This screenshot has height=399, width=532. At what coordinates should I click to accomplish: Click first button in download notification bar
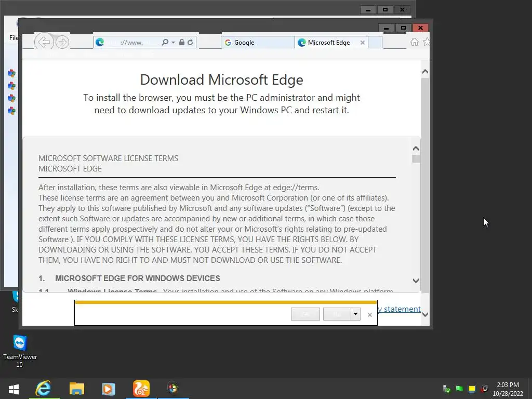305,314
